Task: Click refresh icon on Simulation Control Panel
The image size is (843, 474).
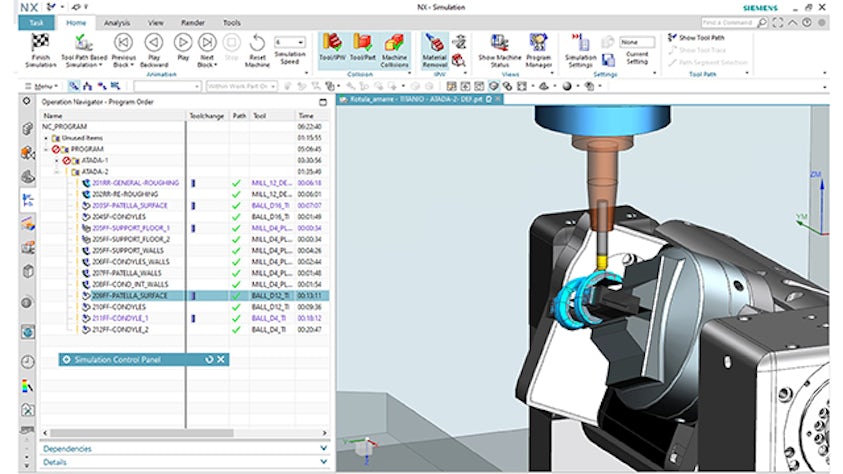Action: tap(209, 360)
